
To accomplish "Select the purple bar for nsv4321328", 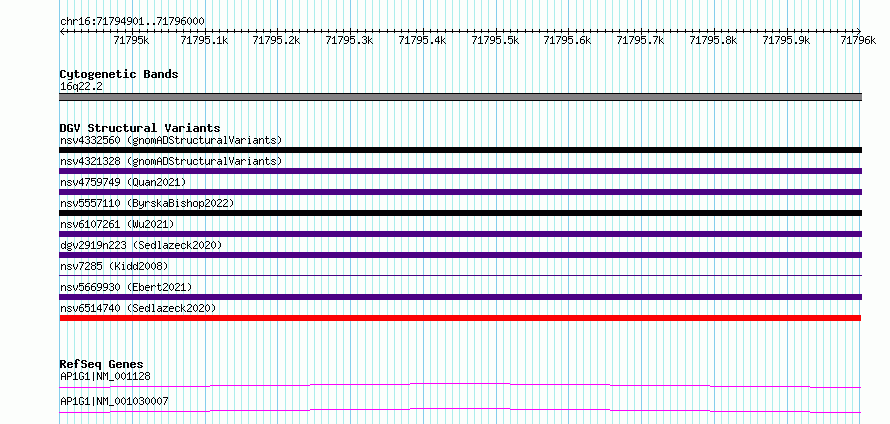I will [461, 171].
